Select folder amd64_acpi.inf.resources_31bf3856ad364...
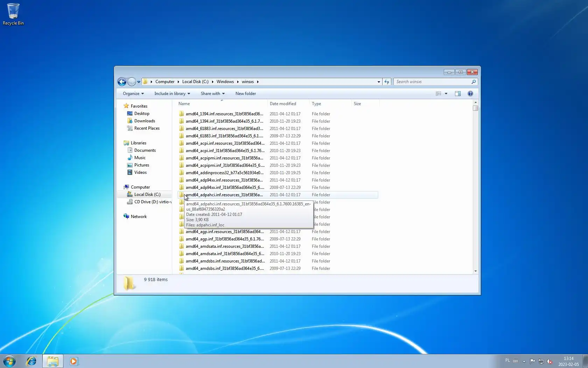 coord(225,143)
